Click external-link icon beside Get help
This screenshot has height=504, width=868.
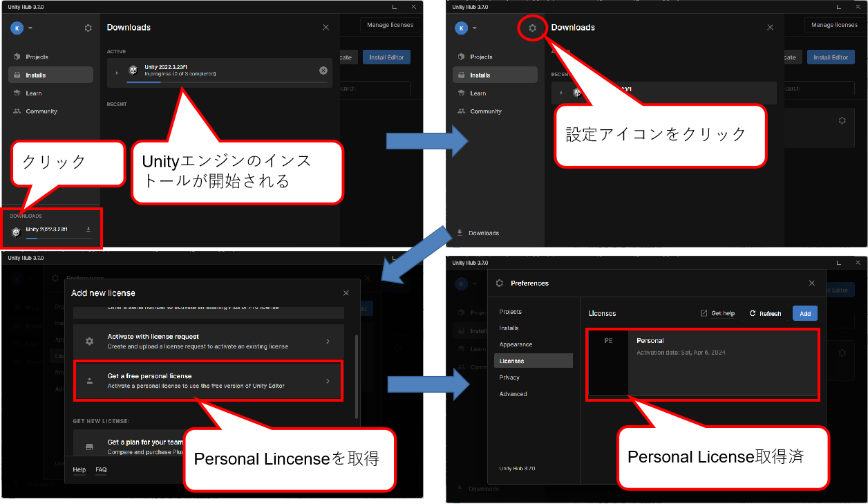tap(704, 313)
